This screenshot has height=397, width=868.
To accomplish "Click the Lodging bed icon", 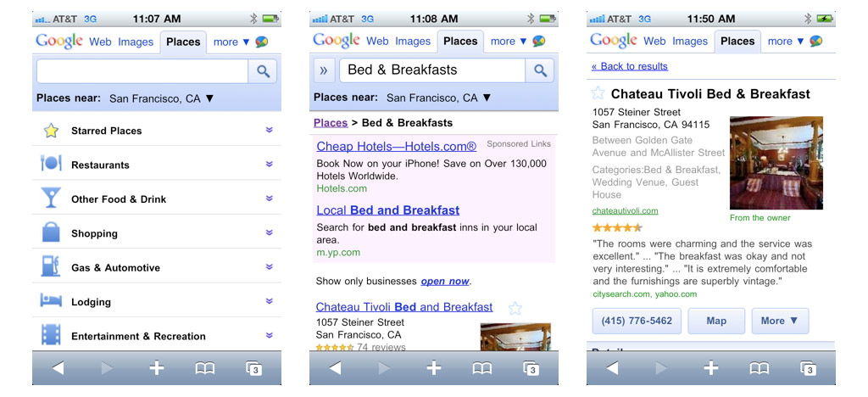I will [51, 301].
